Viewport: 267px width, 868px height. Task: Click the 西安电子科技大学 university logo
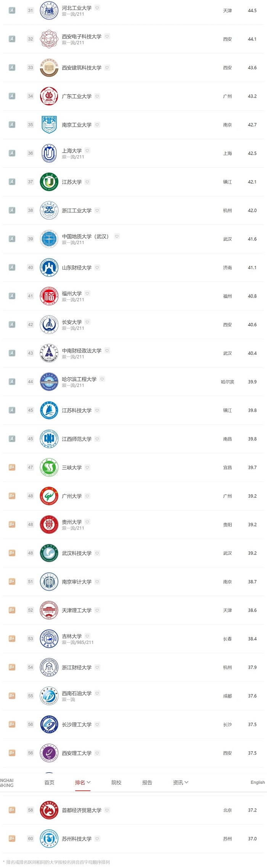pos(49,39)
